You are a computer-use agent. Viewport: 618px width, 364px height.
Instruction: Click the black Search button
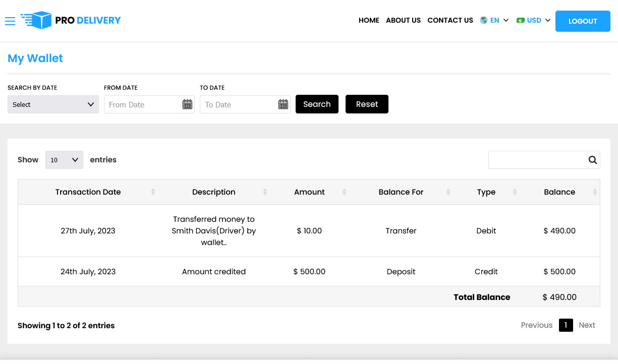pos(317,104)
